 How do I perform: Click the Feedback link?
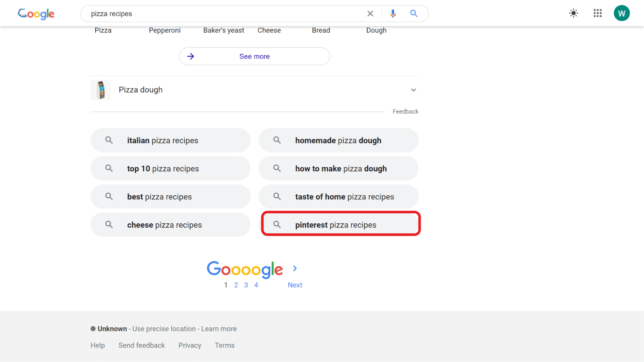click(405, 111)
